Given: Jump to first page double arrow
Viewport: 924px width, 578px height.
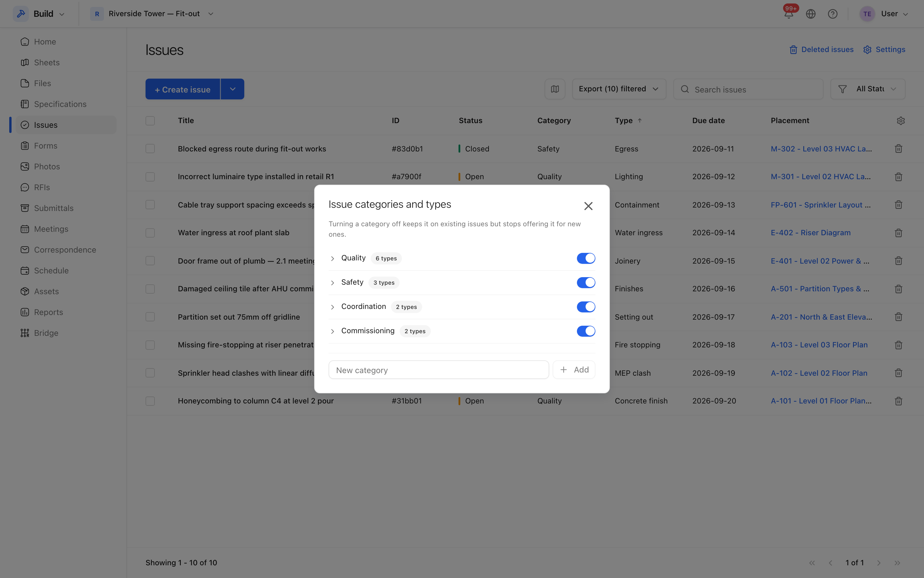Looking at the screenshot, I should click(812, 563).
